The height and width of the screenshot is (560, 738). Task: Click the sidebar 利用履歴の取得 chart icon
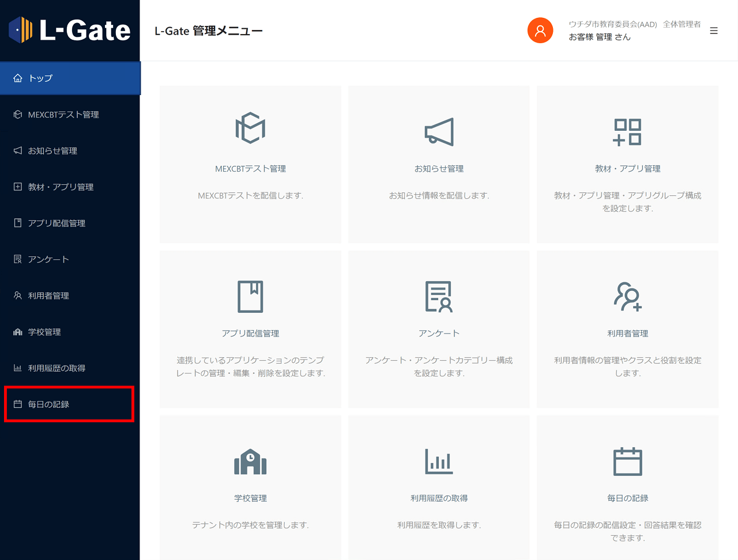point(18,368)
